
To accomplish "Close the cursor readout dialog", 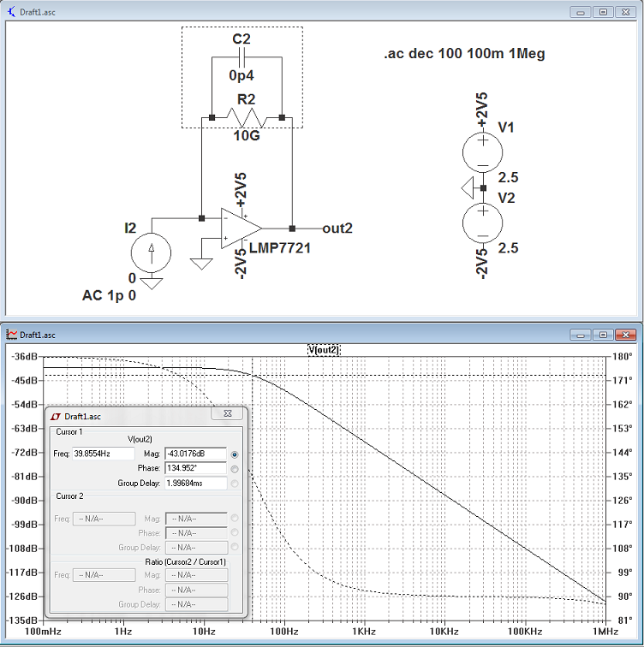I will (228, 413).
